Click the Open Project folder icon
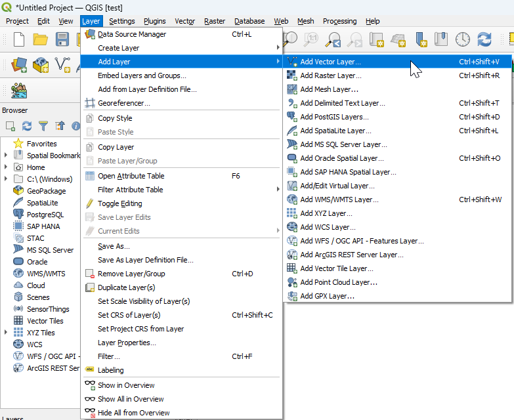 click(41, 39)
